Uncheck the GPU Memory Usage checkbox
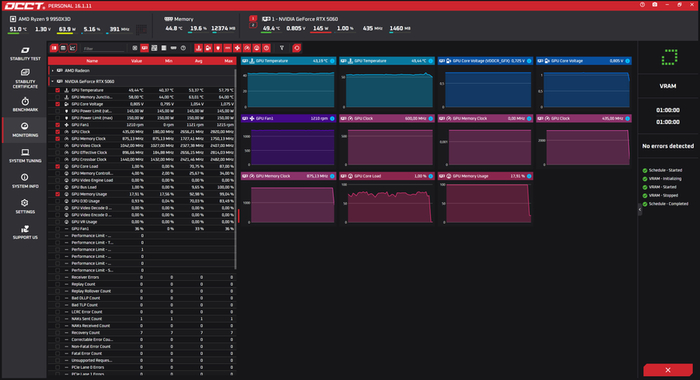 point(58,194)
